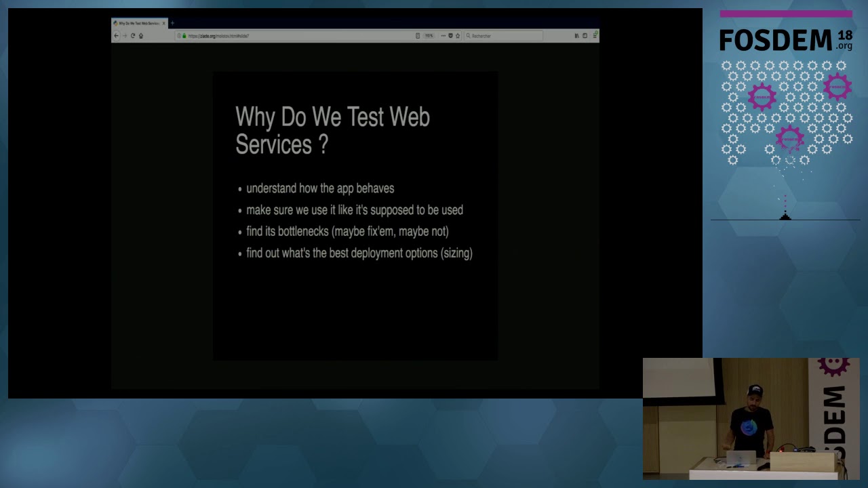
Task: Select the 'Why Do We Test Web Services' browser tab
Action: click(140, 23)
